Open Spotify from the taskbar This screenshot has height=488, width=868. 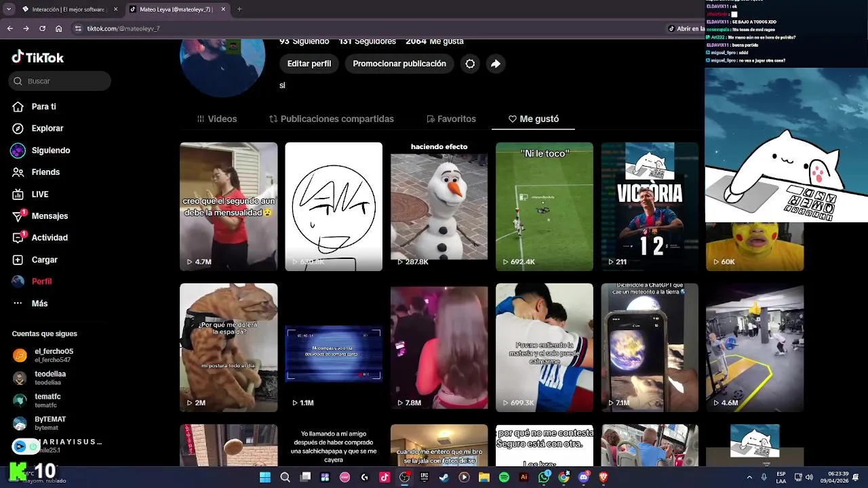pos(504,477)
